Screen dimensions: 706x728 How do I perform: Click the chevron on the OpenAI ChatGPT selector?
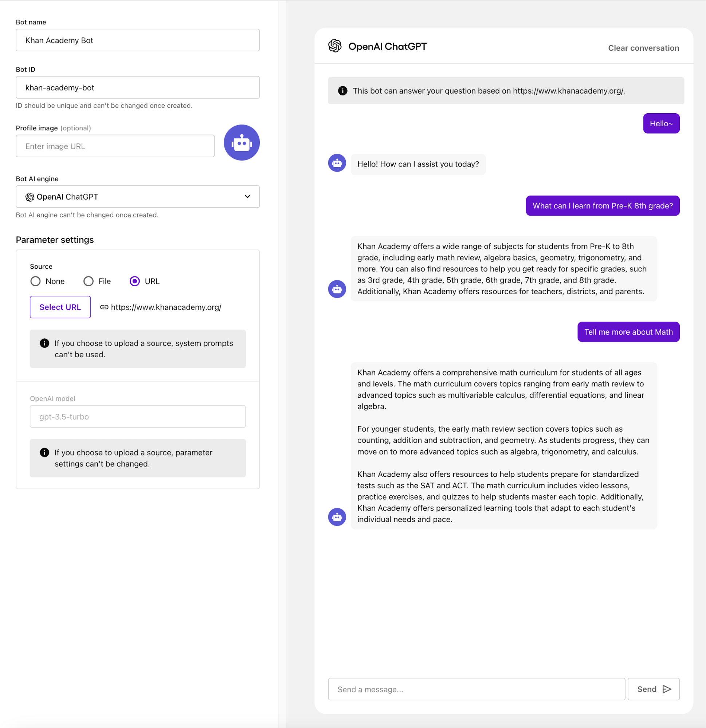247,197
